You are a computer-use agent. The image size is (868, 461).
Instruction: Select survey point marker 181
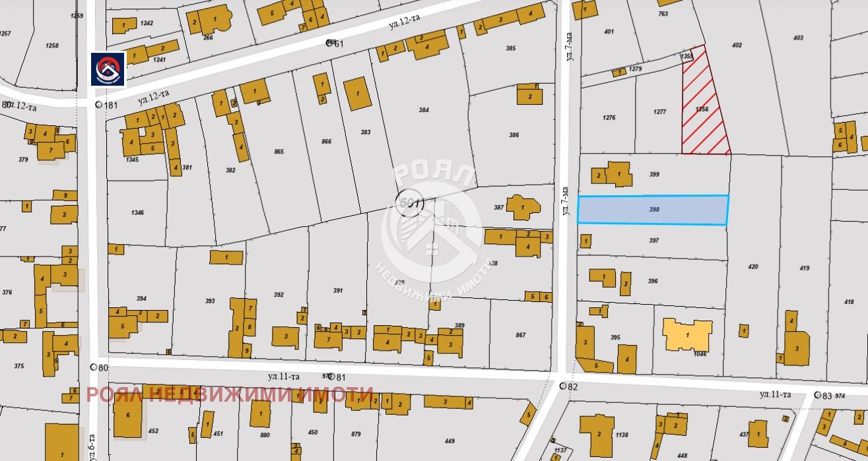(x=99, y=105)
